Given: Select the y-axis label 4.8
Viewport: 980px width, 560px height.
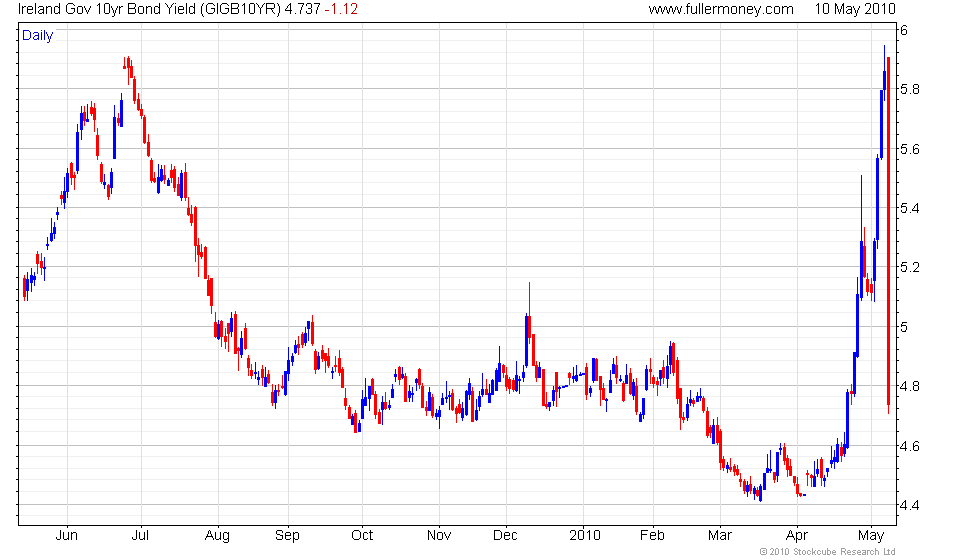Looking at the screenshot, I should click(909, 386).
